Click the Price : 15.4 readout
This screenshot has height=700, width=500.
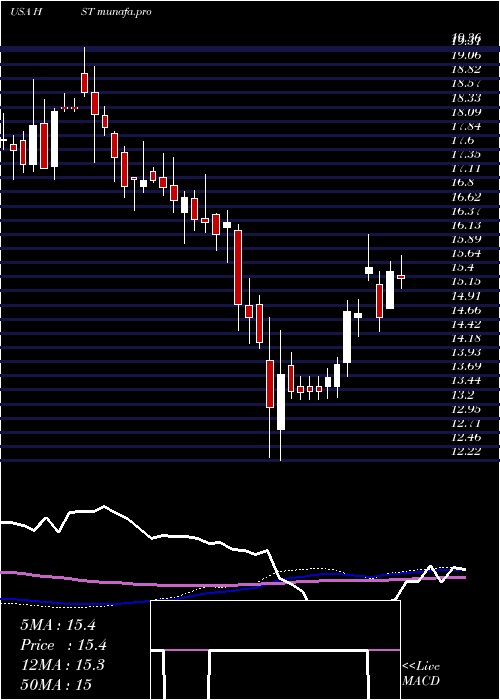click(x=63, y=645)
